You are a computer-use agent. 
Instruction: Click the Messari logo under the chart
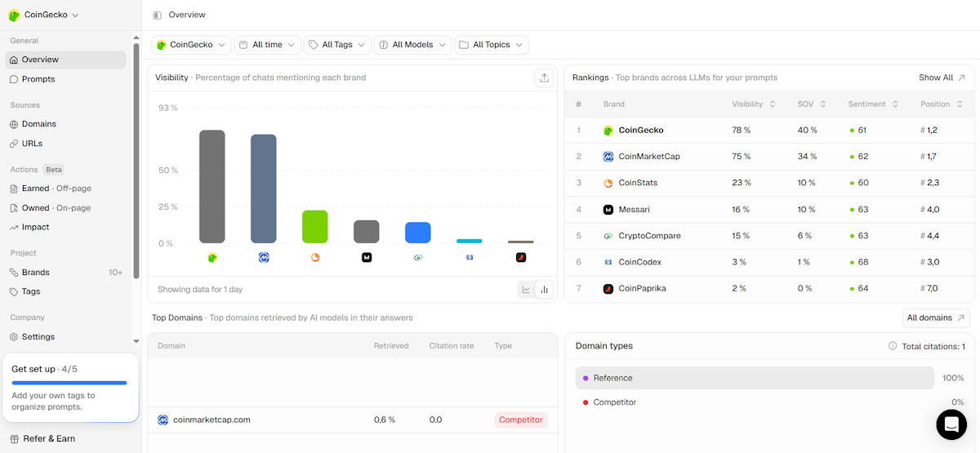[x=367, y=257]
